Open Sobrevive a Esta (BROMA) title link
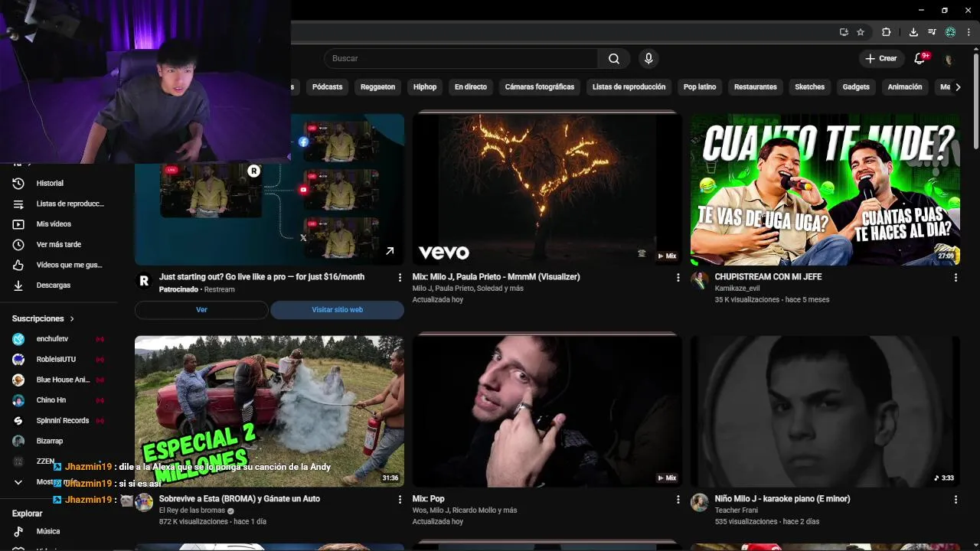Screen dimensions: 980x551 pos(240,499)
